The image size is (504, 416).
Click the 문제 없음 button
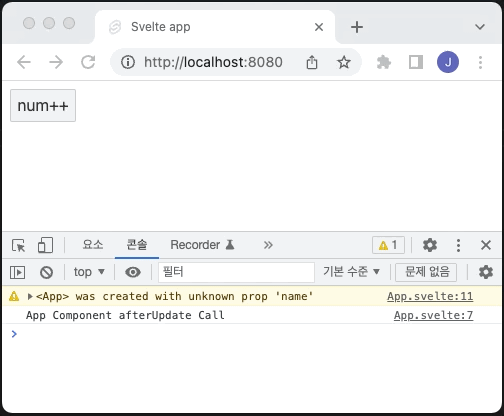coord(426,272)
